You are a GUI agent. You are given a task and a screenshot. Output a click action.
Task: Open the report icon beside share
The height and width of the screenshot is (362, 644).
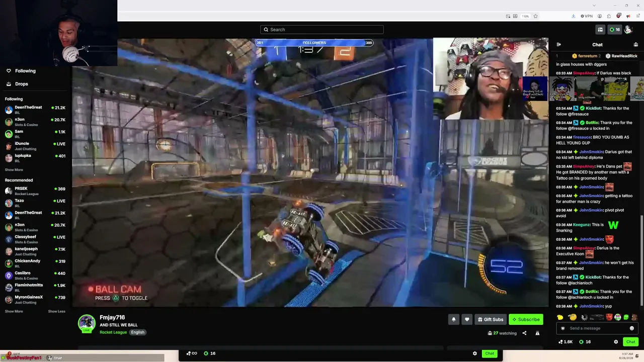coord(537,333)
